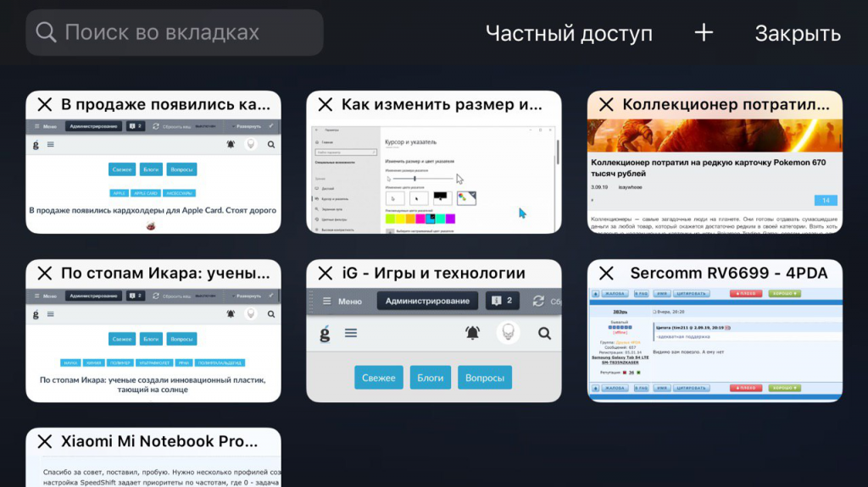The height and width of the screenshot is (487, 868).
Task: Select Блоги in iG tab preview
Action: pyautogui.click(x=430, y=378)
